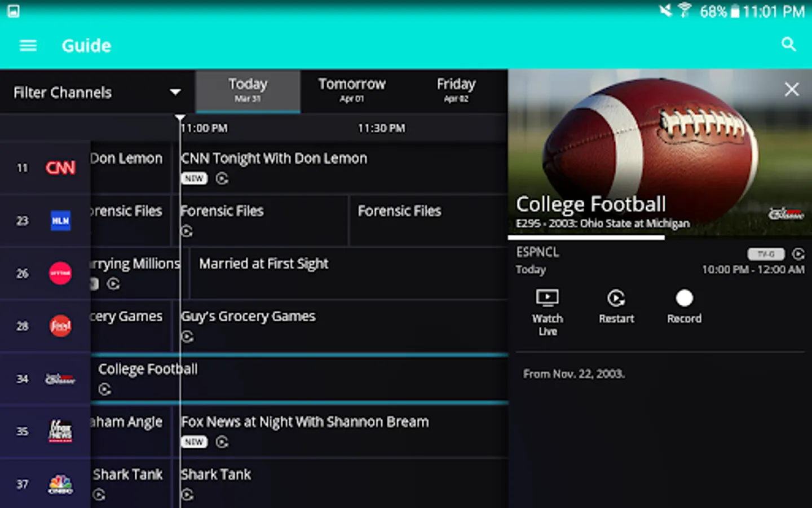812x508 pixels.
Task: Click restart icon under 11:00 Forensic Files
Action: click(187, 231)
